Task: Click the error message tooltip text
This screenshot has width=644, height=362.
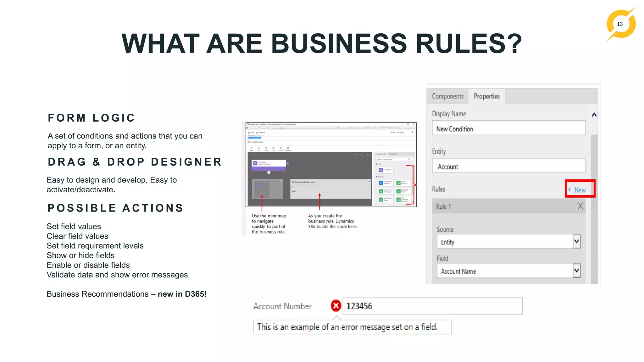Action: tap(347, 327)
